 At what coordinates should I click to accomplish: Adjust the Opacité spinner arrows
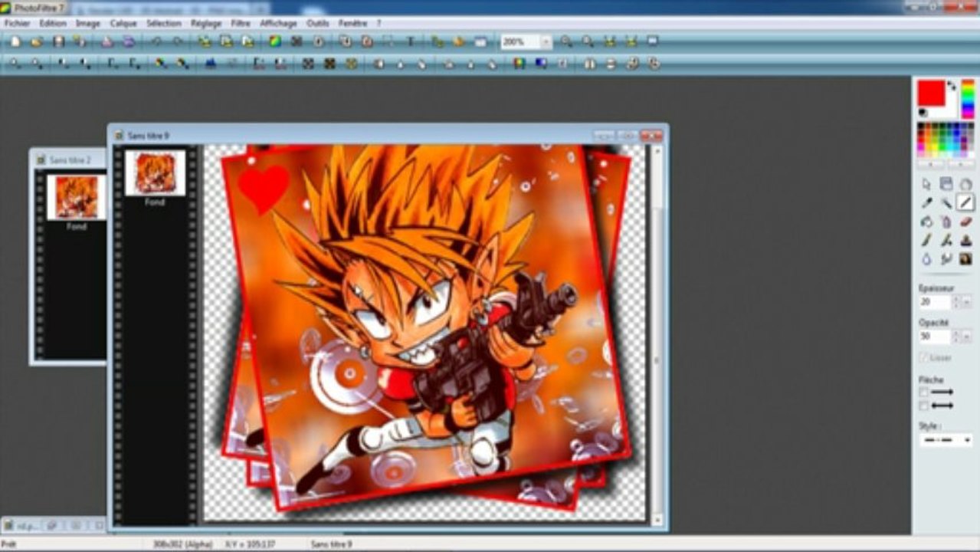point(955,337)
